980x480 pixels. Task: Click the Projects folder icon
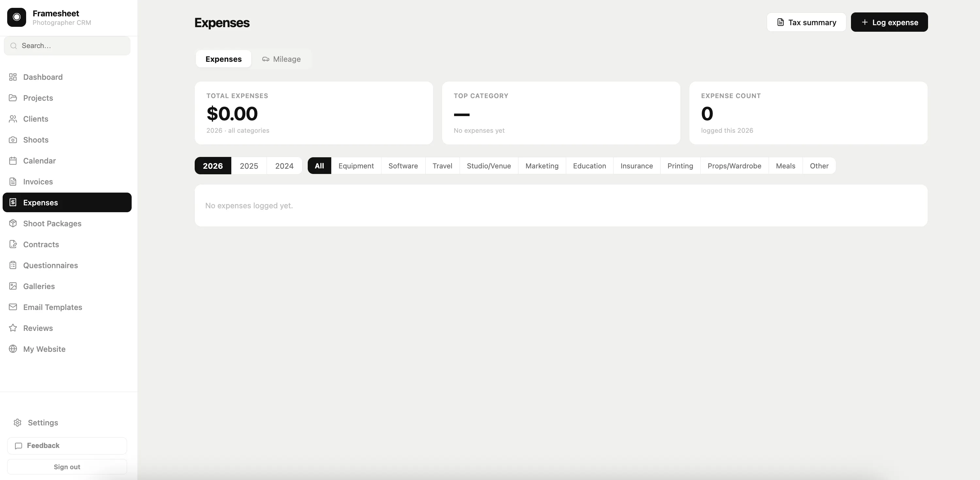(x=13, y=98)
